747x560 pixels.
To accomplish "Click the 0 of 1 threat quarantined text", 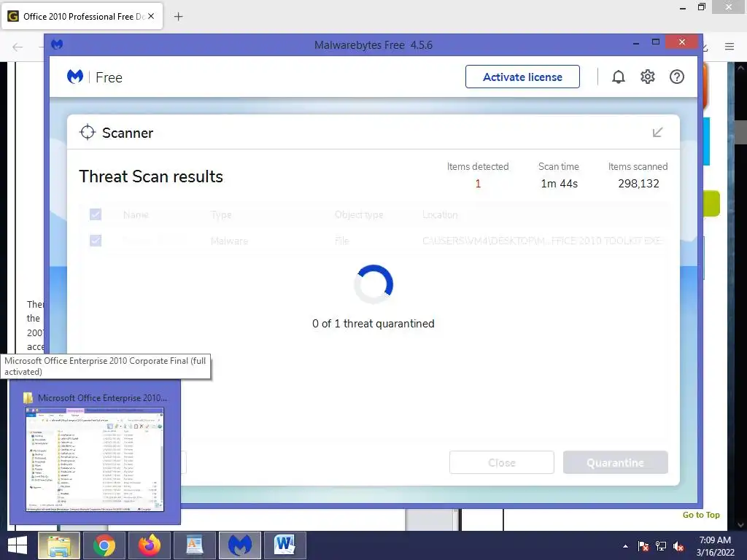I will (373, 323).
